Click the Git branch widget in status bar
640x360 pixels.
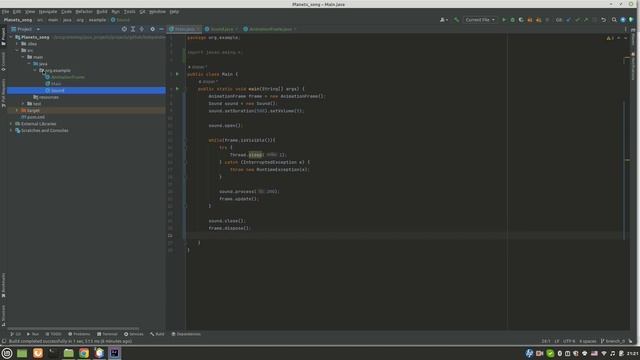(613, 341)
